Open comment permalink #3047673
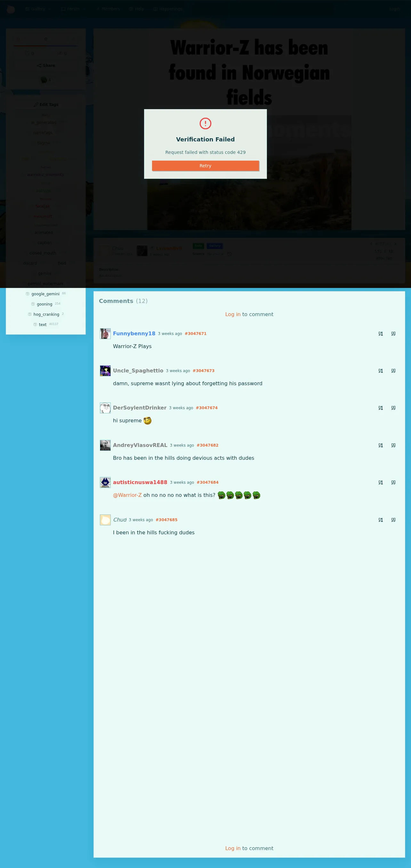Screen dimensions: 411x868 tap(204, 371)
